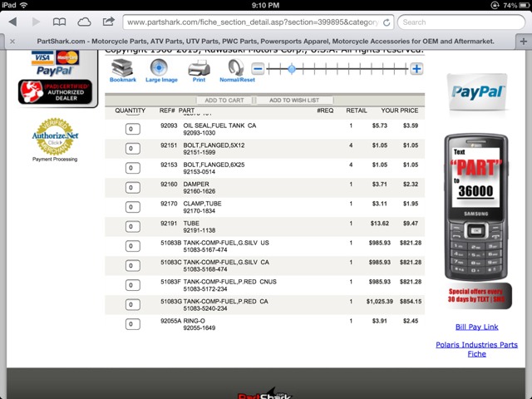Click part name OIL SEAL,FUEL TANK CA

coord(219,126)
